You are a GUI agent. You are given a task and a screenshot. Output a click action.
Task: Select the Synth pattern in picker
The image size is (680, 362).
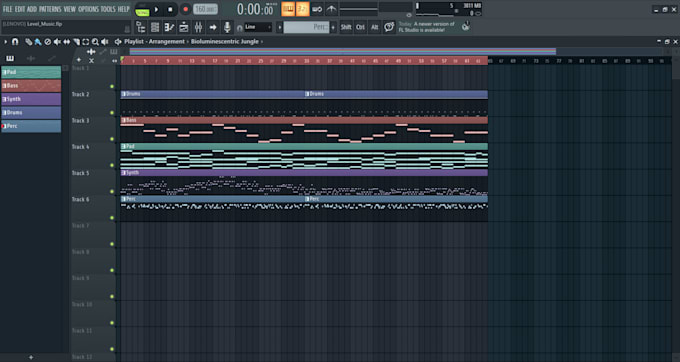(x=31, y=99)
